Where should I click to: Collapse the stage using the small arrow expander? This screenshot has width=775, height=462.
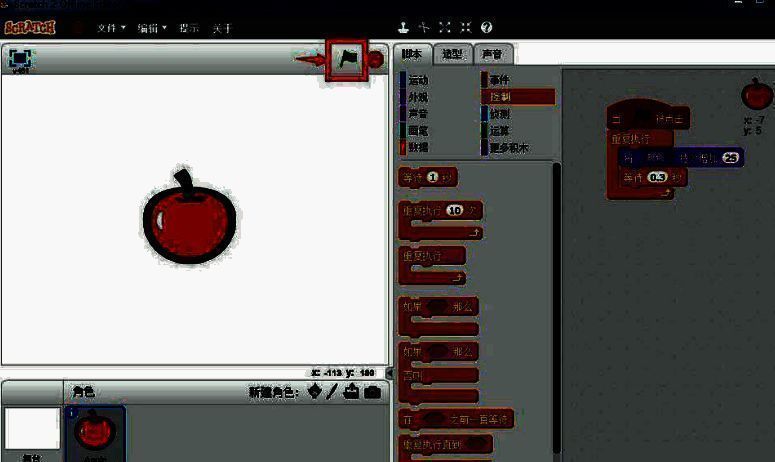tap(389, 373)
